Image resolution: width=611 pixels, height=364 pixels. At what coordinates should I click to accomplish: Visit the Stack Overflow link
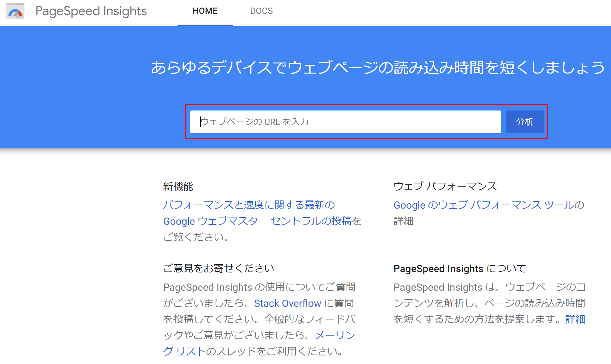pyautogui.click(x=287, y=303)
